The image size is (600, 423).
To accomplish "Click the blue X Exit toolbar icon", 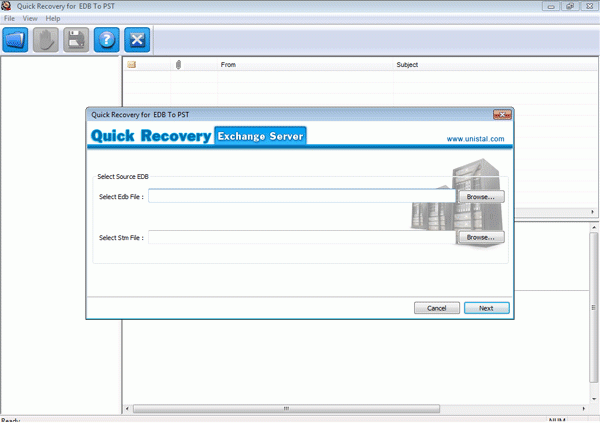I will pyautogui.click(x=136, y=40).
